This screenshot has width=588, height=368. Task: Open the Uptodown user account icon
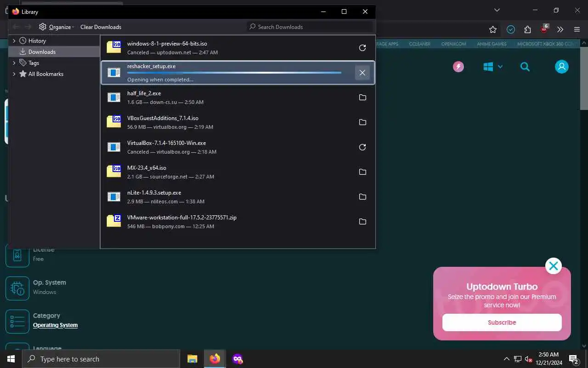pyautogui.click(x=562, y=67)
